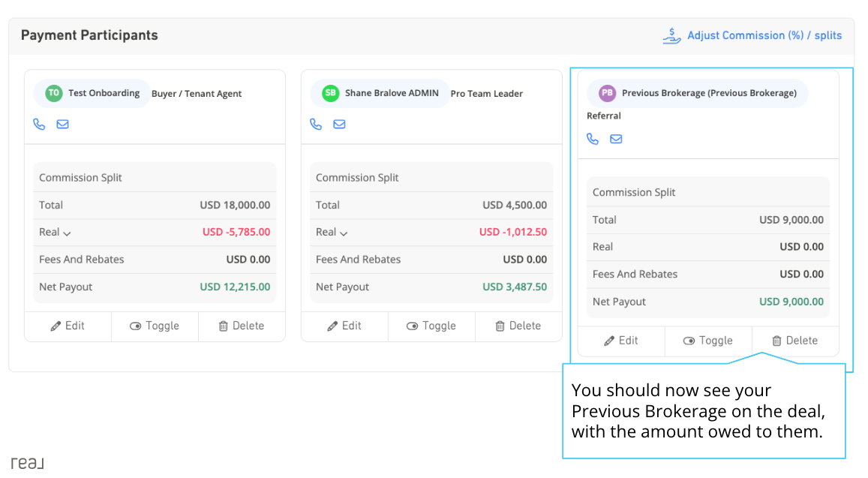Click Fees And Rebates in Shane Bralove card
This screenshot has width=868, height=478.
358,260
